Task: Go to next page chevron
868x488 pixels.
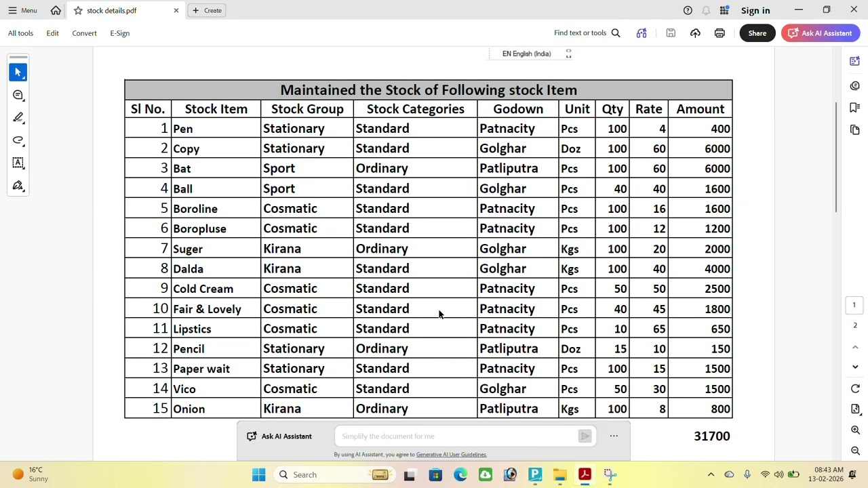Action: 855,367
